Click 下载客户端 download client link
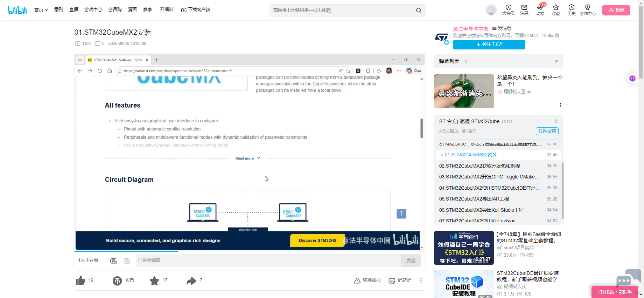644x298 pixels. point(196,10)
